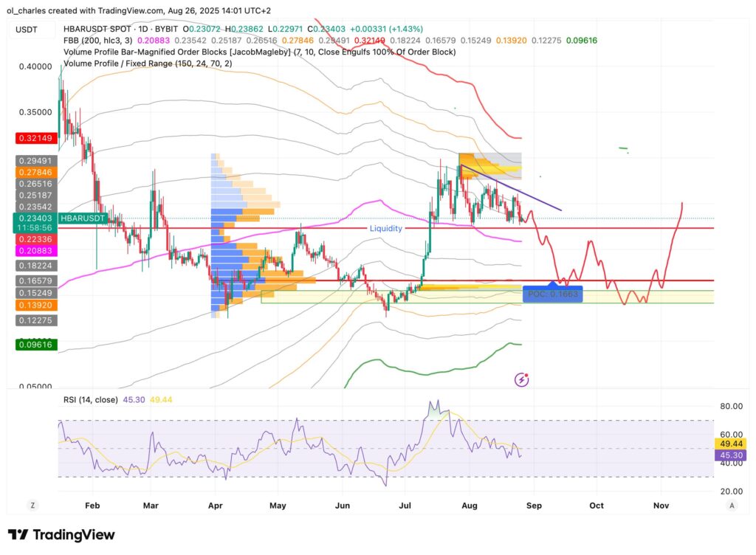Open the USDT currency selector
Image resolution: width=756 pixels, height=555 pixels.
(x=28, y=30)
